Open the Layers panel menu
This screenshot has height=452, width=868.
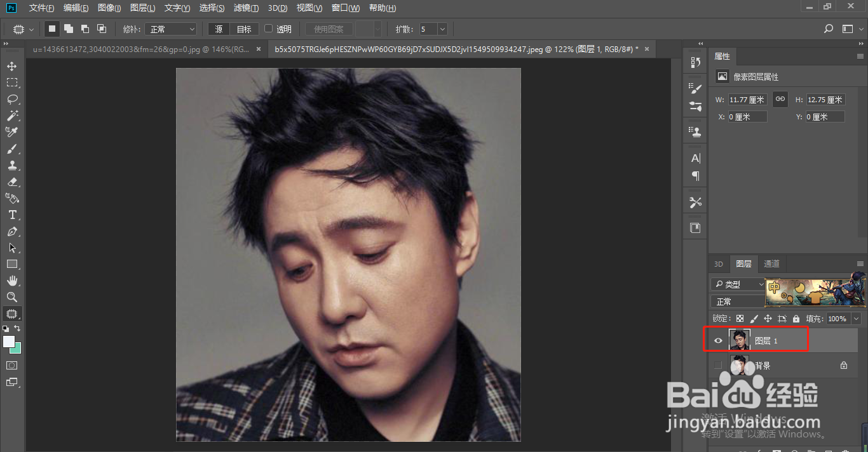click(x=860, y=264)
